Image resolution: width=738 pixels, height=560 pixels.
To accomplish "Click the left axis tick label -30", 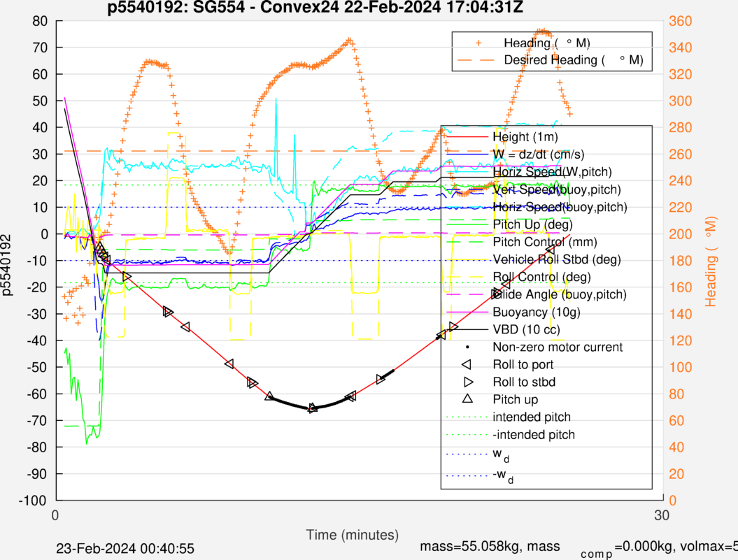I will click(36, 314).
